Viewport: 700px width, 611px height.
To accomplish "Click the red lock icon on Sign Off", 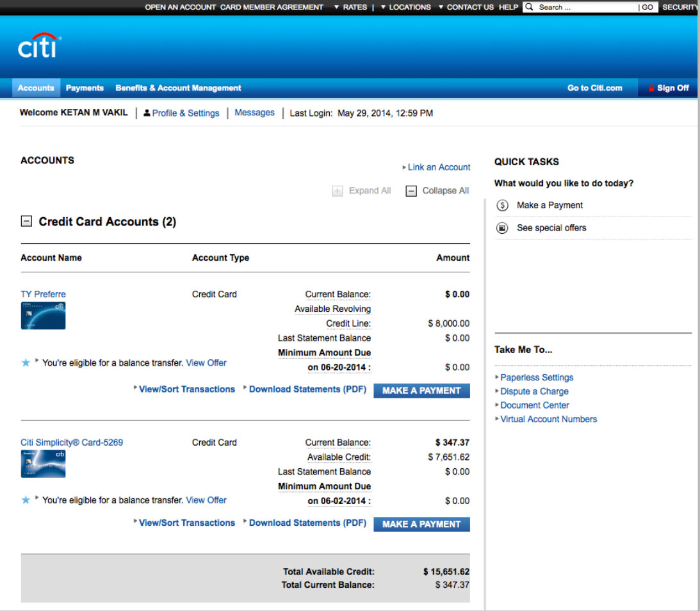I will click(x=651, y=88).
